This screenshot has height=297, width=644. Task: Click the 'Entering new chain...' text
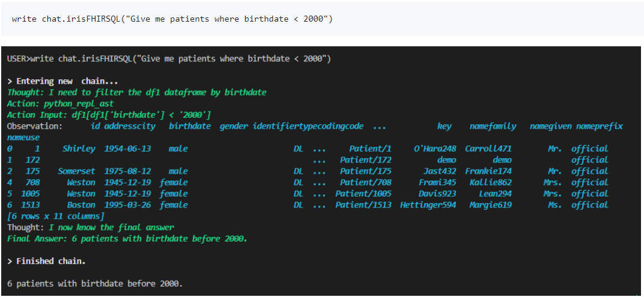click(62, 81)
